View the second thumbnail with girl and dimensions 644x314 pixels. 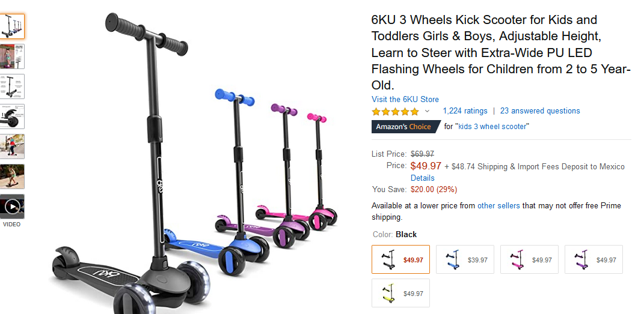[12, 56]
